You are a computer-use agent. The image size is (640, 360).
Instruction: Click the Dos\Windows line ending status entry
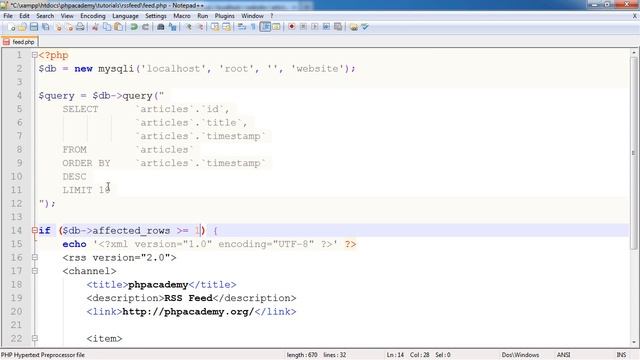520,355
